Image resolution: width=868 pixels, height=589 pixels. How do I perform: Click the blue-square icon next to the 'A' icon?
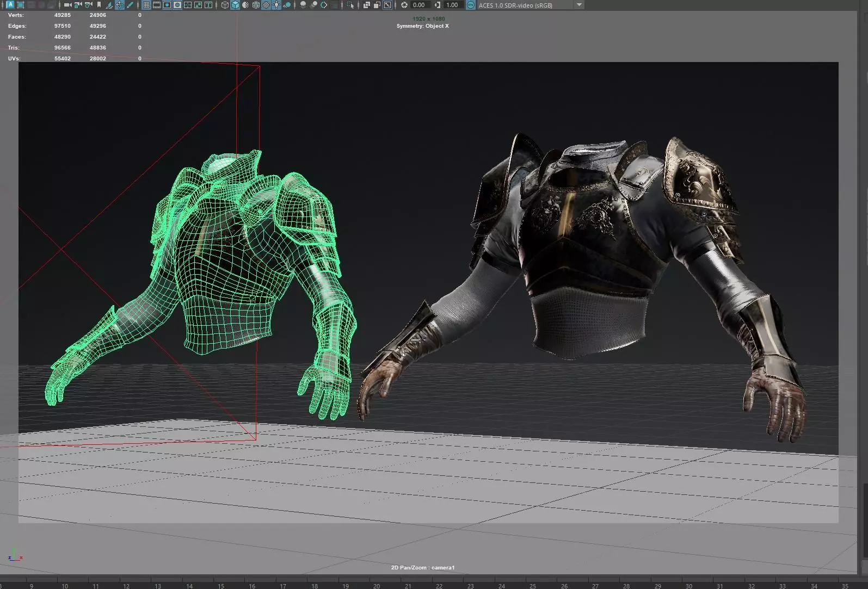click(x=20, y=5)
